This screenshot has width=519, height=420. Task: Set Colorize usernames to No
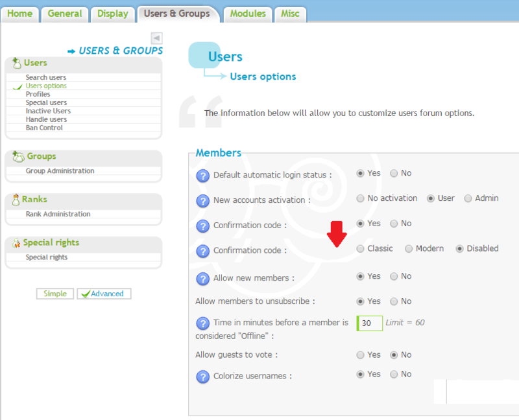coord(394,375)
